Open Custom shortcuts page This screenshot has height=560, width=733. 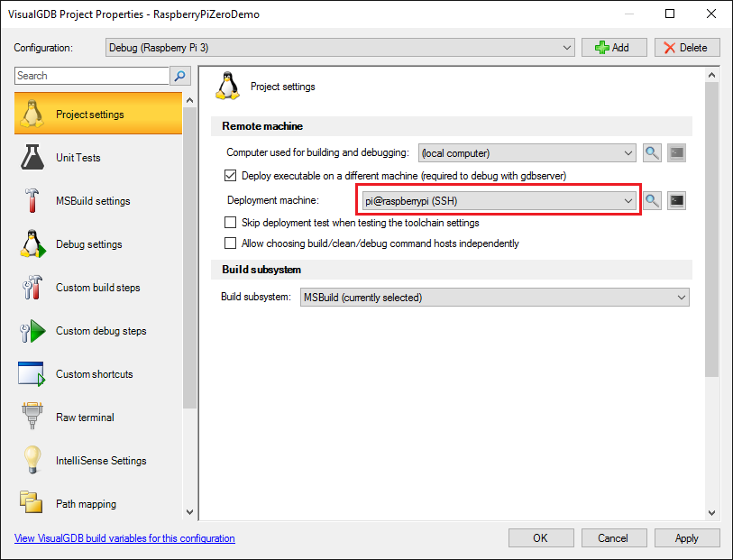tap(98, 374)
